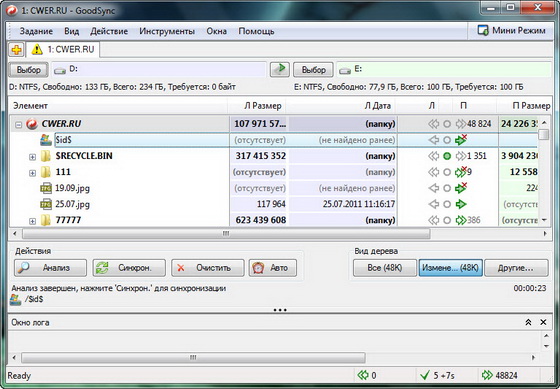The width and height of the screenshot is (560, 389).
Task: Set right direction green arrow for 25.07.jpg
Action: point(461,204)
